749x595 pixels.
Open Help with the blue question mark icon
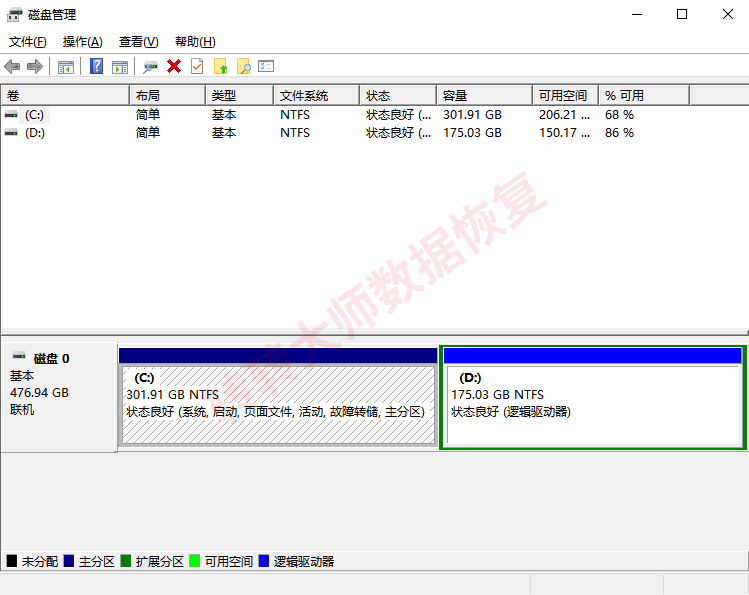click(96, 66)
